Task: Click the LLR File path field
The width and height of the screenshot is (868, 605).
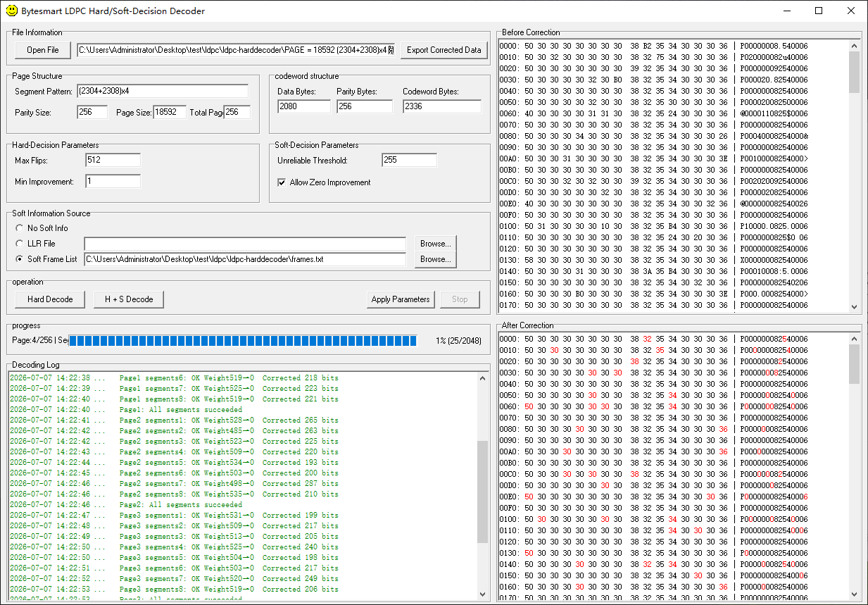Action: pyautogui.click(x=245, y=244)
